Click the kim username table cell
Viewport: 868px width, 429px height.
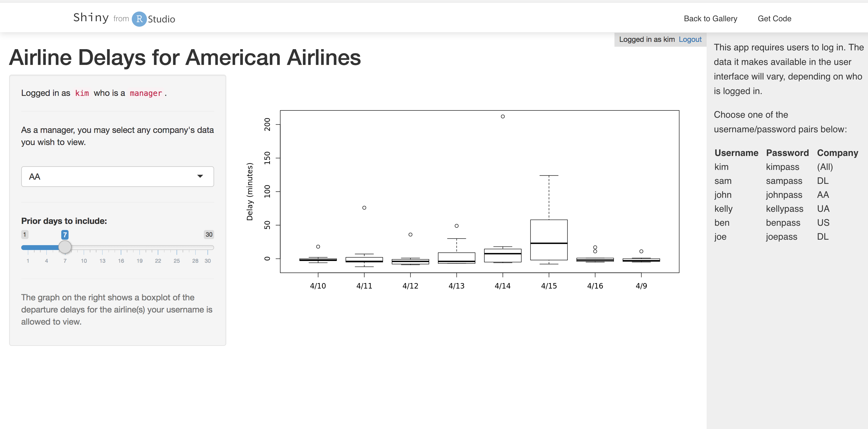coord(722,167)
